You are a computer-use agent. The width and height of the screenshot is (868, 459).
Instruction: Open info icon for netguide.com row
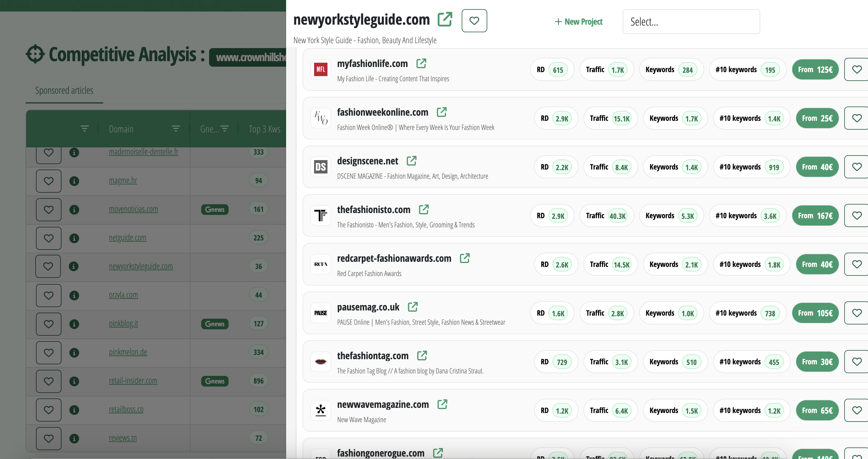click(x=74, y=238)
